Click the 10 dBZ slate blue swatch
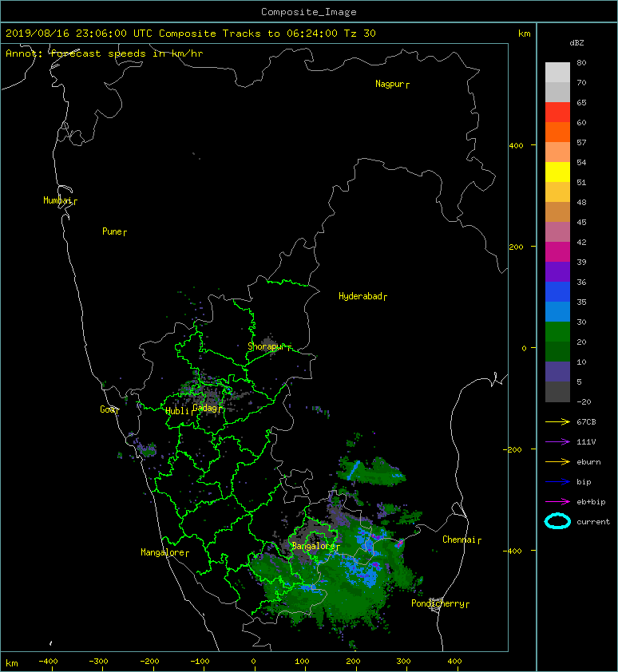 click(x=557, y=372)
